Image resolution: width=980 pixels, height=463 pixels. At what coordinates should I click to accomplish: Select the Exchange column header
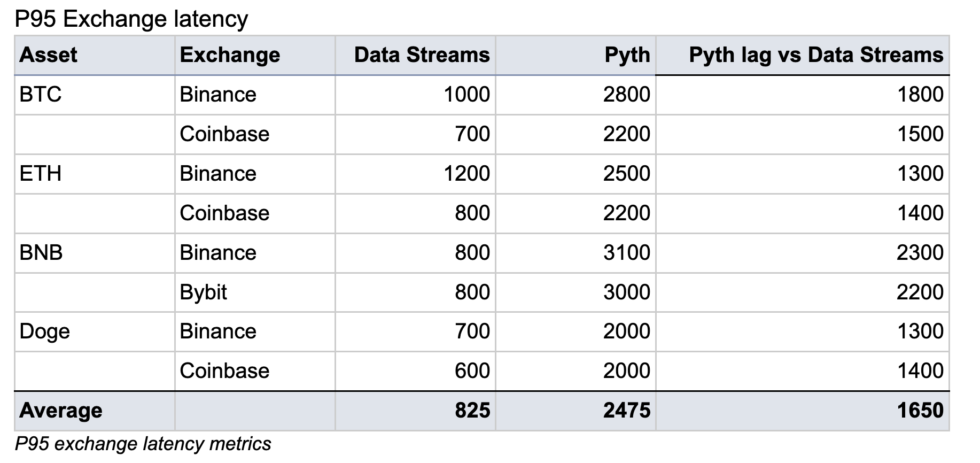tap(230, 55)
